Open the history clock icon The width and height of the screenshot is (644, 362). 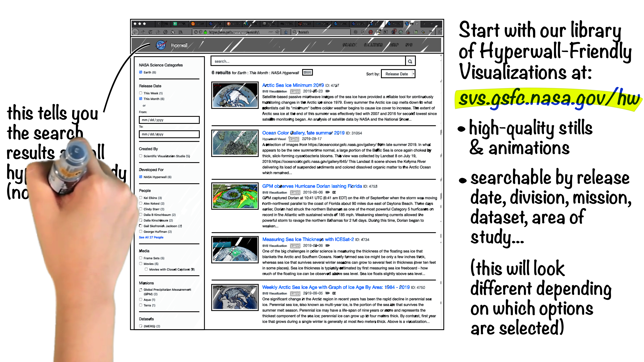click(x=165, y=32)
